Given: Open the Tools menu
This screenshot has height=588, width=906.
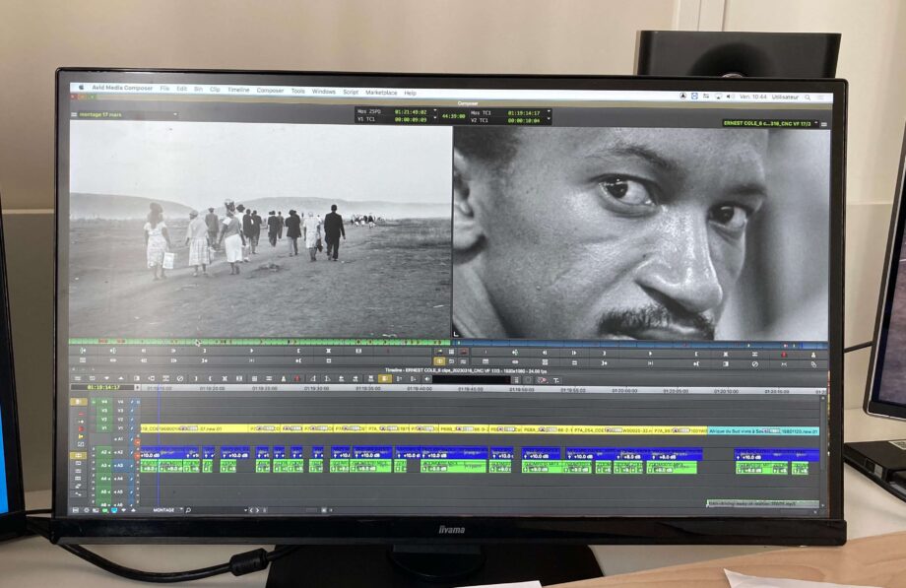Looking at the screenshot, I should [x=297, y=91].
